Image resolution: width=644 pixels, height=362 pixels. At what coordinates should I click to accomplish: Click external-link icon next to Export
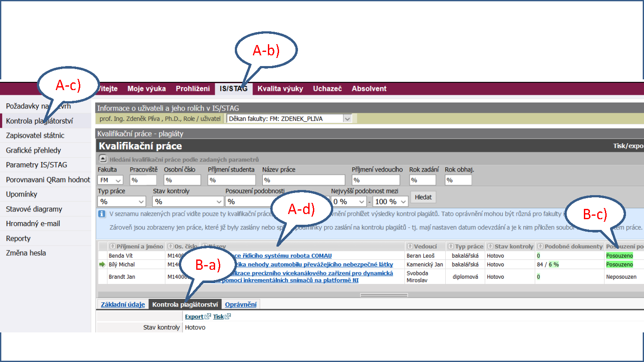tap(208, 317)
